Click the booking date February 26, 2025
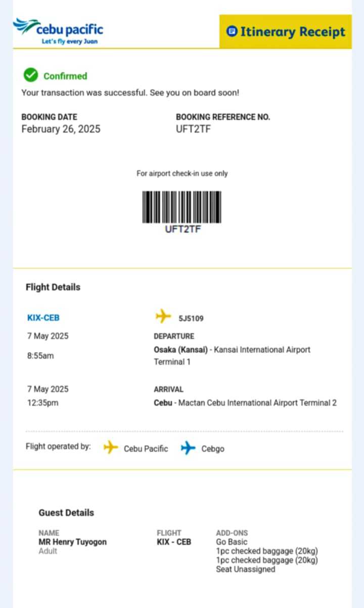The height and width of the screenshot is (608, 364). click(x=61, y=129)
